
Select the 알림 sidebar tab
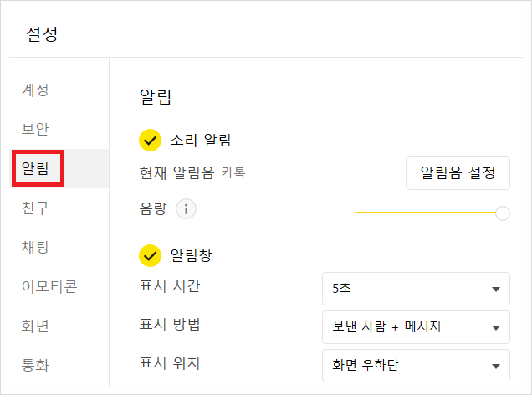click(35, 169)
